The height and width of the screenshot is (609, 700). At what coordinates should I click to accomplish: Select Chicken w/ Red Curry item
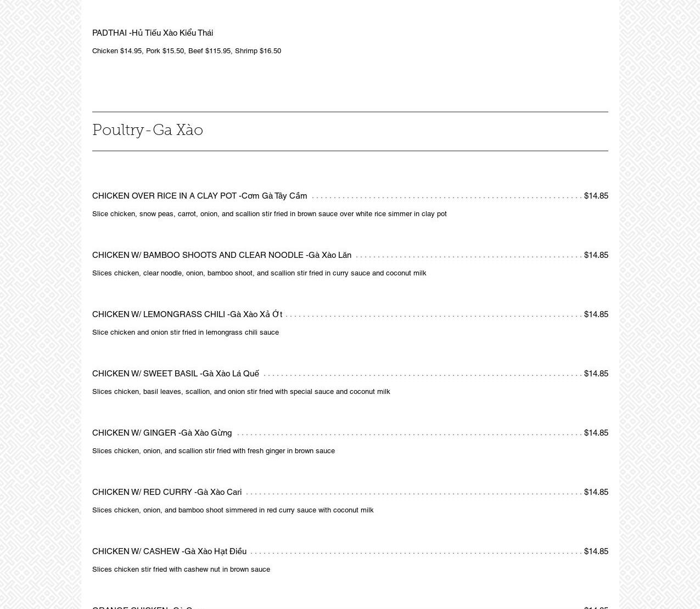pos(167,492)
